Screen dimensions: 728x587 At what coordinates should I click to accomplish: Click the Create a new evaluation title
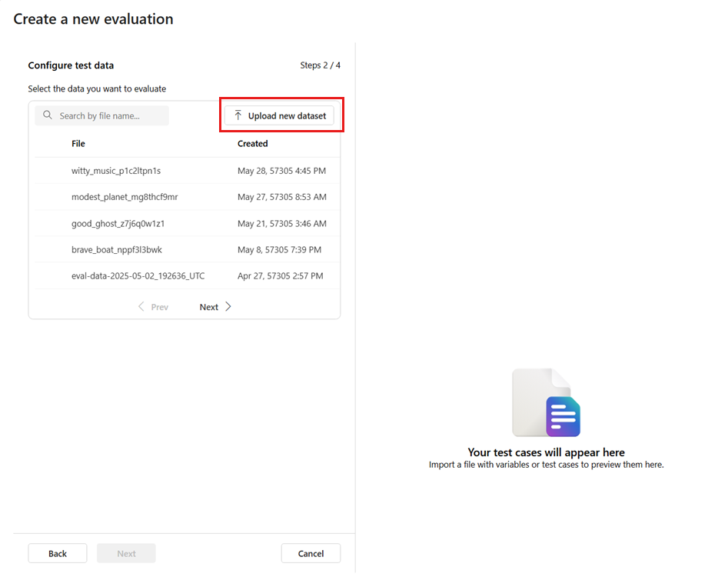click(93, 19)
